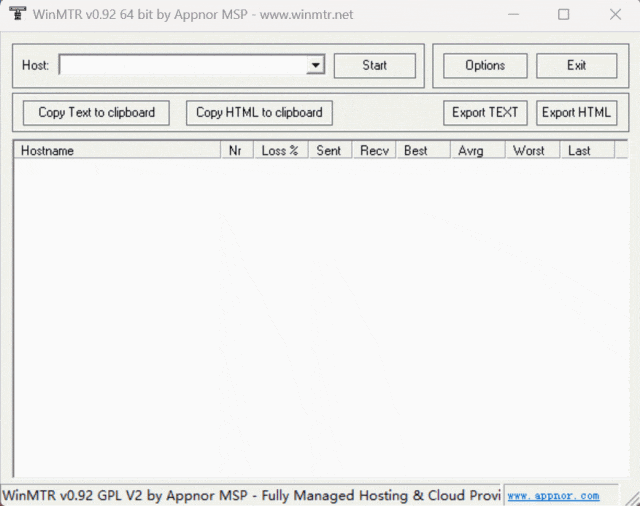This screenshot has height=506, width=640.
Task: Select the Best column header
Action: tap(423, 151)
